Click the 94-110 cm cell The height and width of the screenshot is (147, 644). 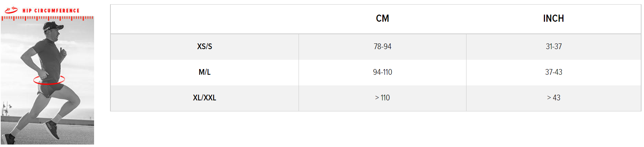[x=382, y=72]
